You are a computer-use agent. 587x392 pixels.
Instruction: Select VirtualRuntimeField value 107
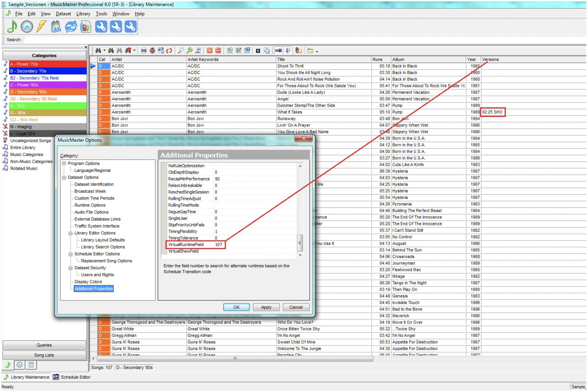[x=219, y=245]
